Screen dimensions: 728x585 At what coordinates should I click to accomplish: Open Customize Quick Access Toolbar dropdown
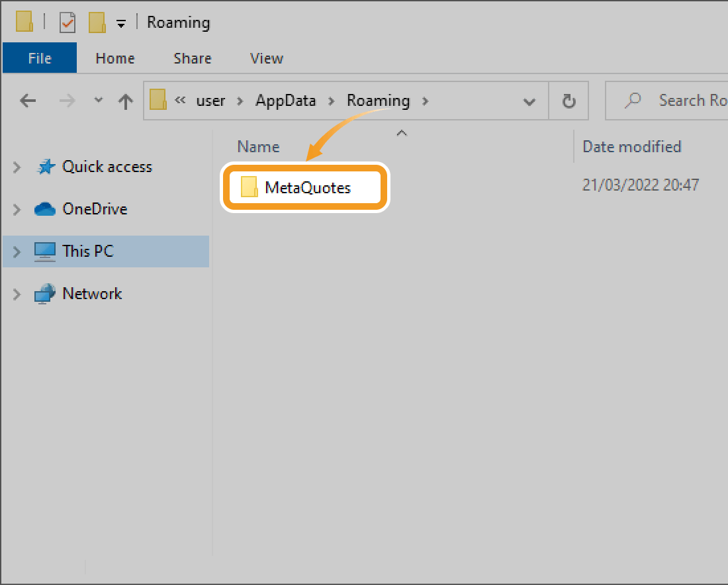click(x=120, y=24)
